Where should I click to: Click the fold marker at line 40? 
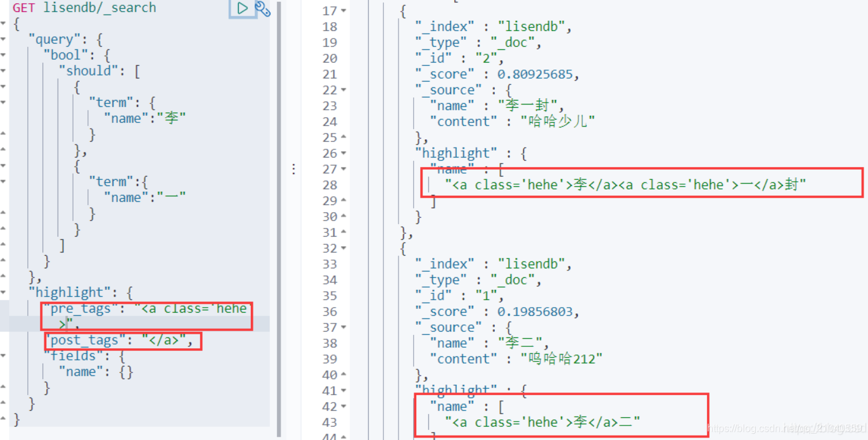click(x=343, y=375)
